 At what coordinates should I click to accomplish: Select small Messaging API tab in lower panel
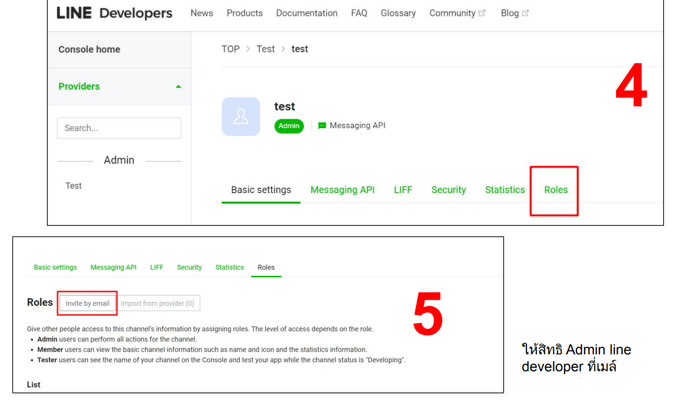tap(114, 267)
